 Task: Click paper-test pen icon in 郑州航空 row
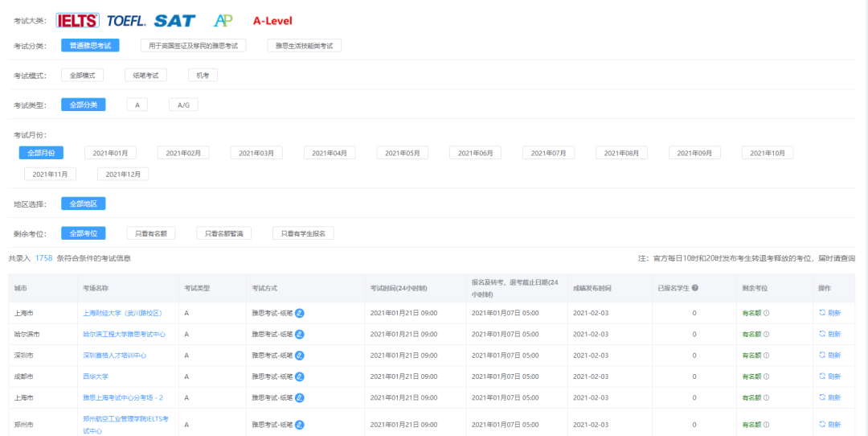tap(300, 425)
